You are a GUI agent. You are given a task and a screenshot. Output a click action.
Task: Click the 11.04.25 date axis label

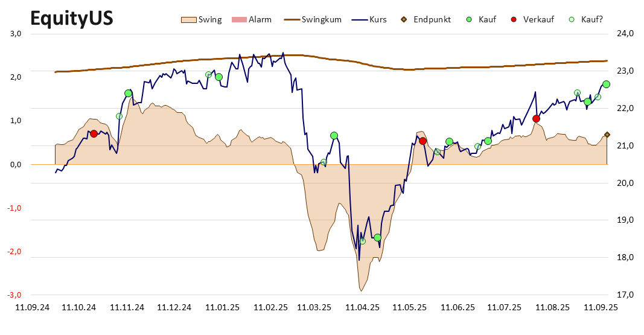pos(362,307)
